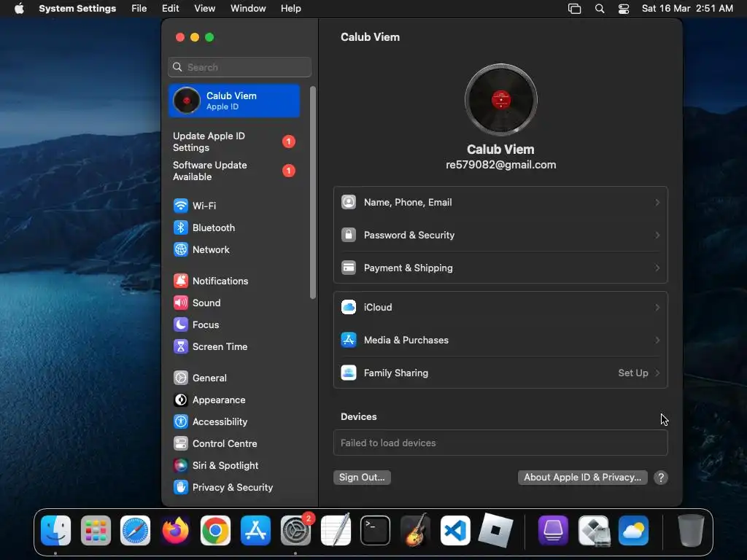Screen dimensions: 747x560
Task: Click the help question mark button
Action: (x=661, y=478)
